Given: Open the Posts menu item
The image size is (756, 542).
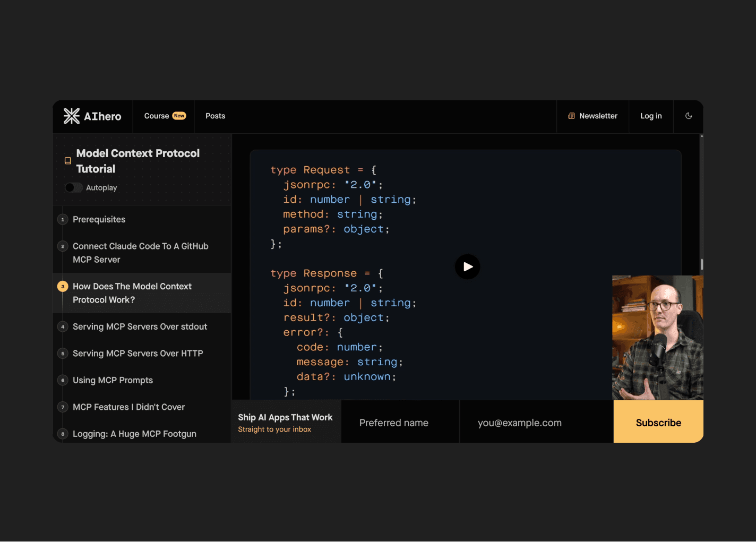Looking at the screenshot, I should pyautogui.click(x=215, y=116).
